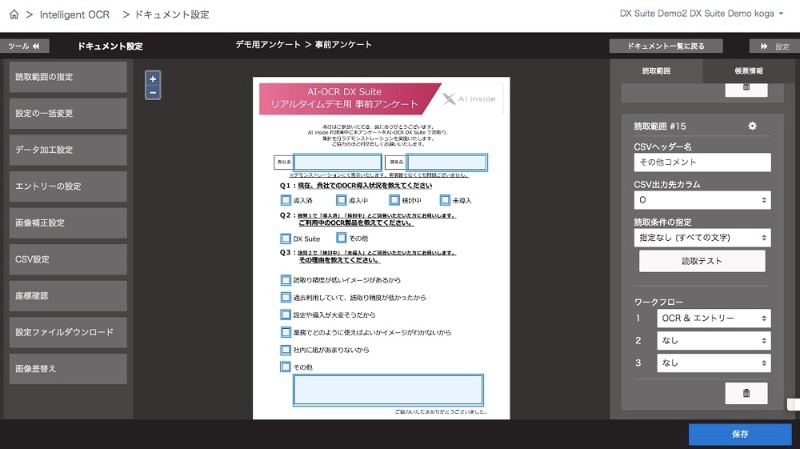Screen dimensions: 800x449
Task: Zoom in with the plus button
Action: 152,78
